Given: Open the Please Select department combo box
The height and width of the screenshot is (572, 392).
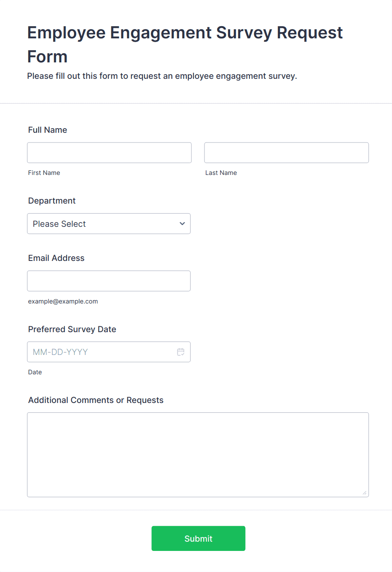Looking at the screenshot, I should coord(101,224).
